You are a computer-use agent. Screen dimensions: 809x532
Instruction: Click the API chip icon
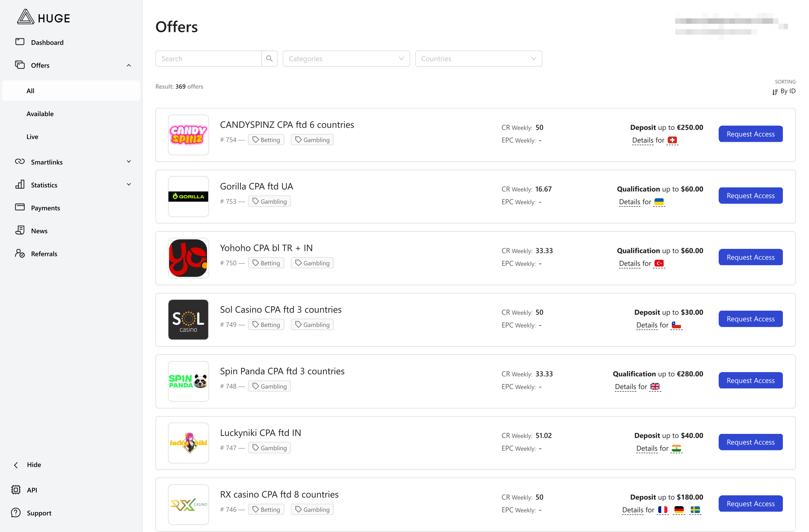pos(16,490)
